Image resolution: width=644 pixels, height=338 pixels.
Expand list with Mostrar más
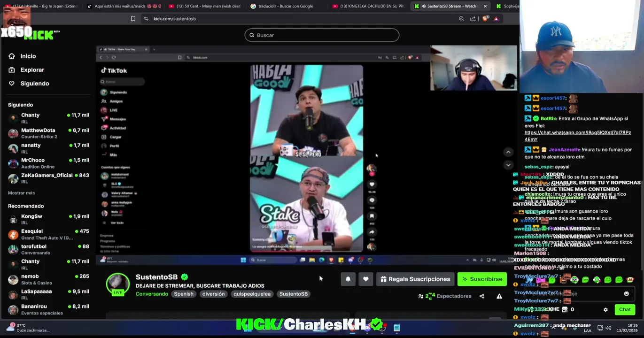coord(21,193)
